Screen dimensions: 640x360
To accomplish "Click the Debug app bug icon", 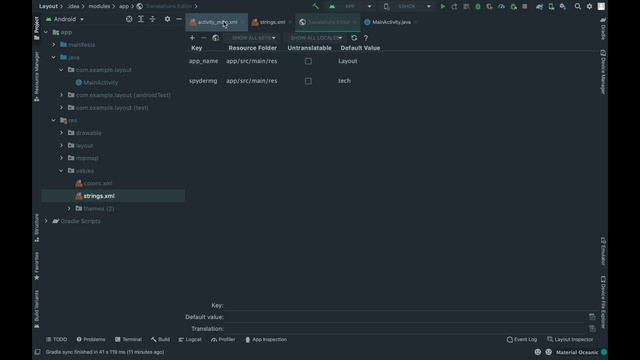I will point(478,6).
